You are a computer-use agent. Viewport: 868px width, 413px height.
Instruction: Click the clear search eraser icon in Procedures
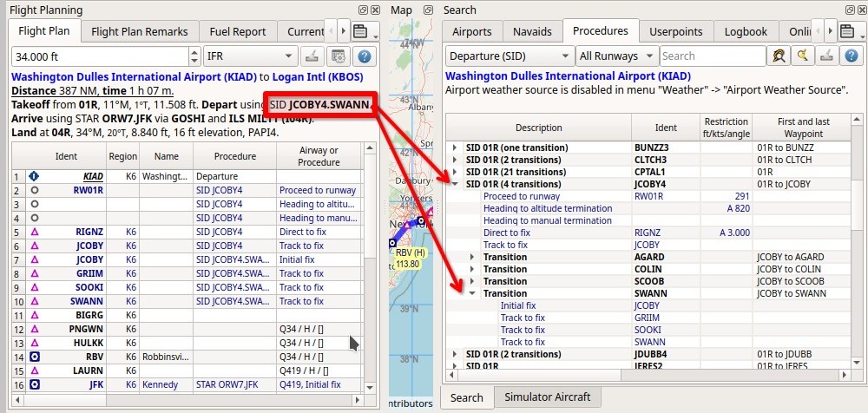825,56
